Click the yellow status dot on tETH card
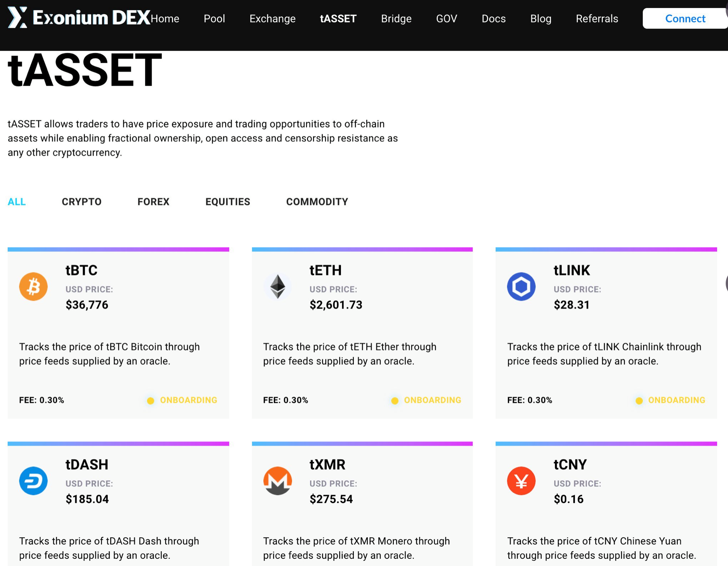Screen dimensions: 728x566 point(395,401)
